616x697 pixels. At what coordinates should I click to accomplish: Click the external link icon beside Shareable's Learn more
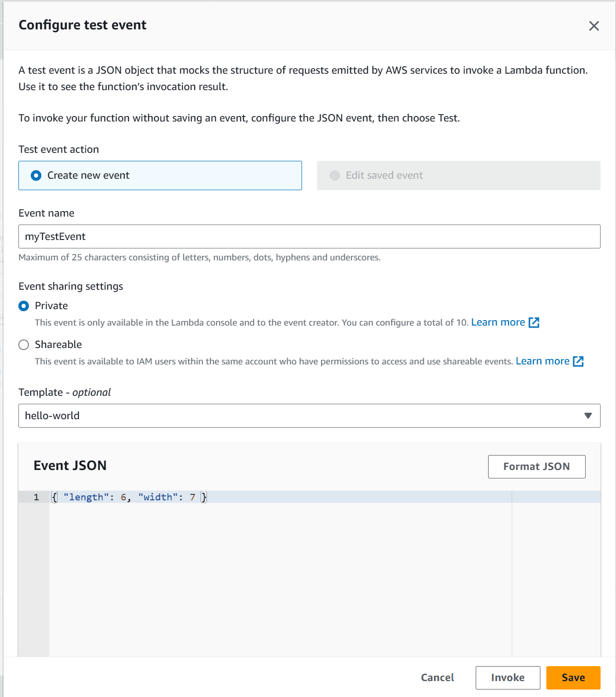[578, 361]
